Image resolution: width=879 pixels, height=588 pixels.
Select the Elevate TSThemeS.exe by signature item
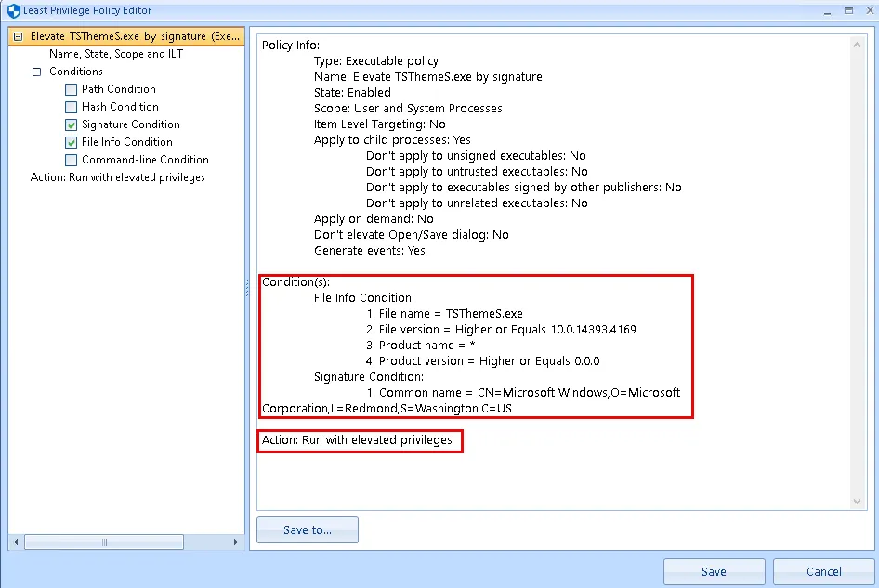coord(130,36)
